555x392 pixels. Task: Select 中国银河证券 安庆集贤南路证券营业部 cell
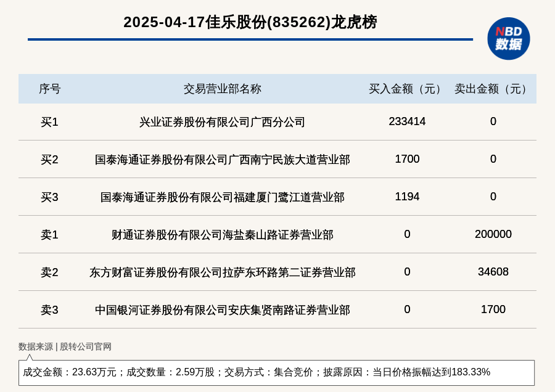[x=222, y=309]
